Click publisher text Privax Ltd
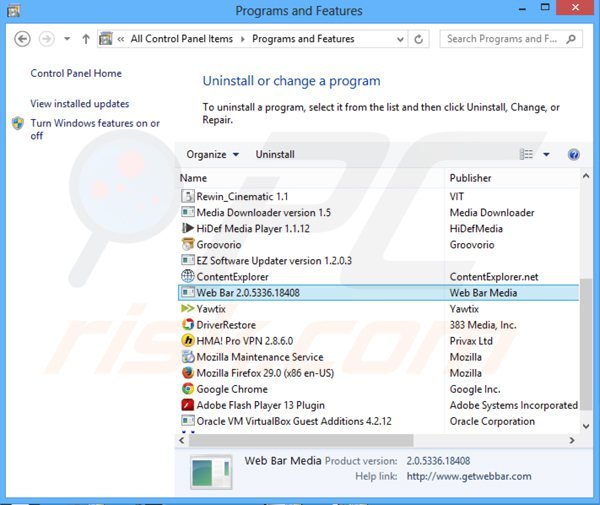 coord(471,341)
